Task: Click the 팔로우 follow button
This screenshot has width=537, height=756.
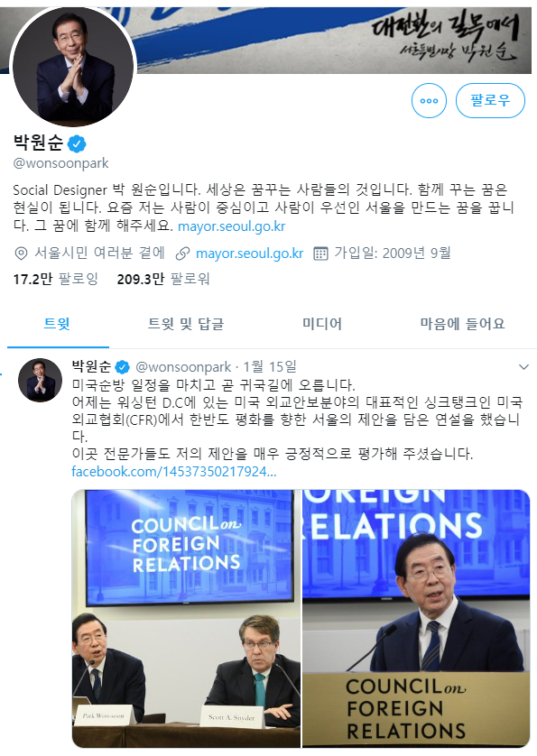Action: (490, 100)
